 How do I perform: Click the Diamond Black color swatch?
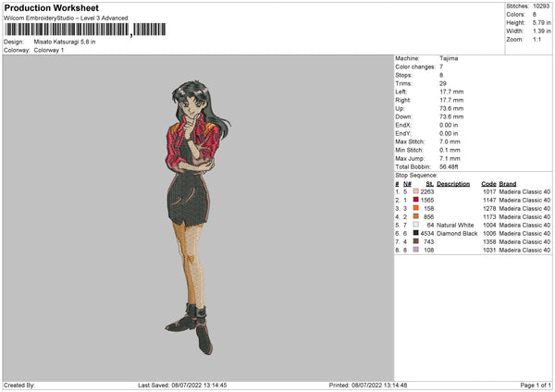click(x=415, y=233)
